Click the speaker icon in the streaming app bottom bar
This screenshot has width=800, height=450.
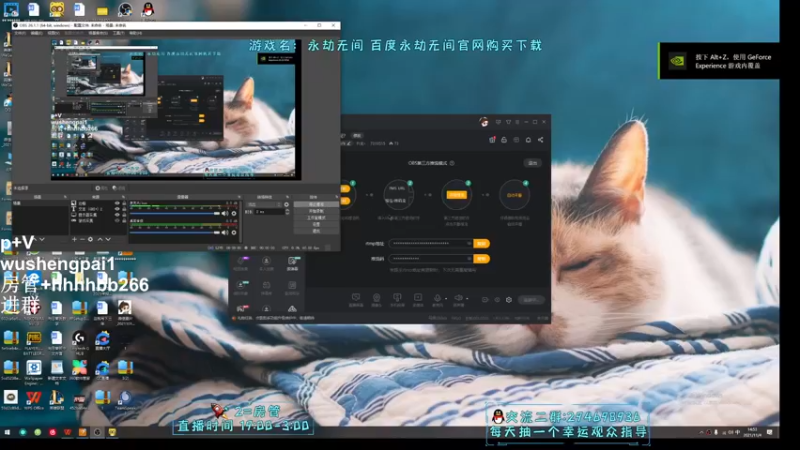(x=458, y=297)
